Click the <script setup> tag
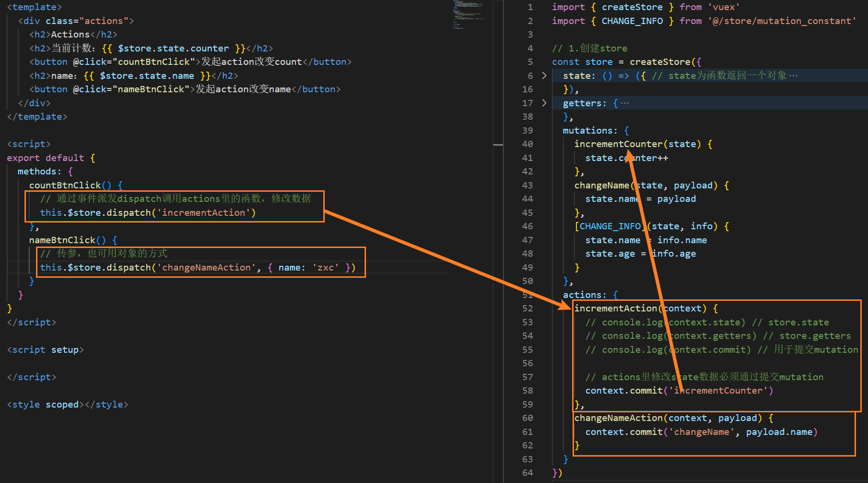 [45, 350]
